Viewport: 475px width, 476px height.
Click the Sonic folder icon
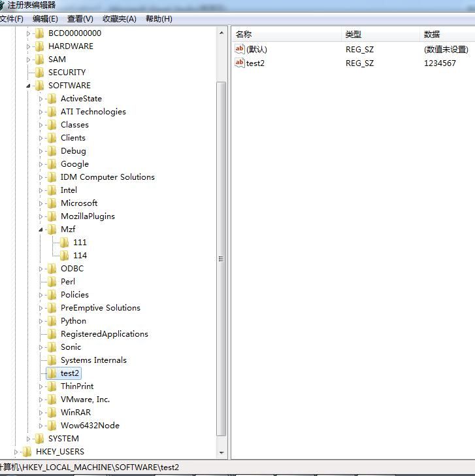tap(52, 347)
